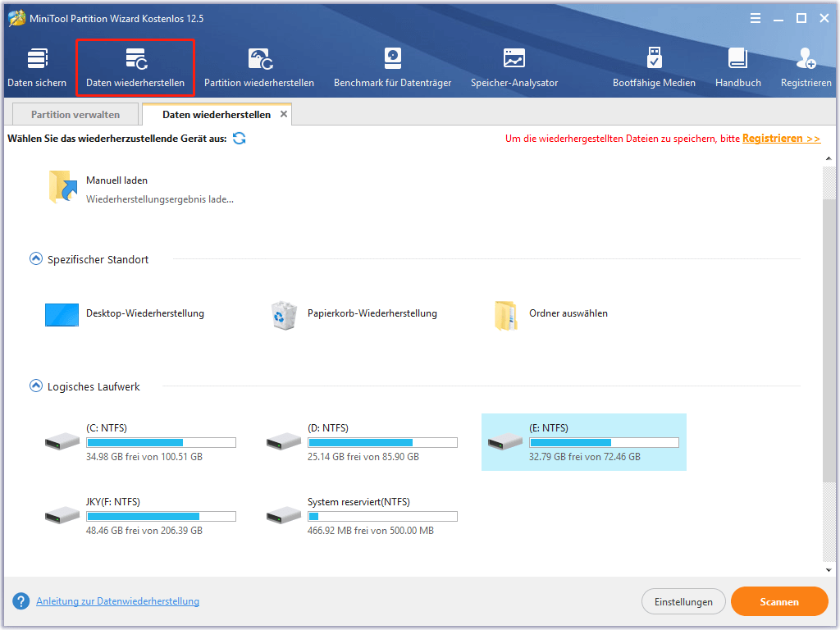The image size is (840, 630).
Task: Choose Ordner auswählen
Action: 551,315
